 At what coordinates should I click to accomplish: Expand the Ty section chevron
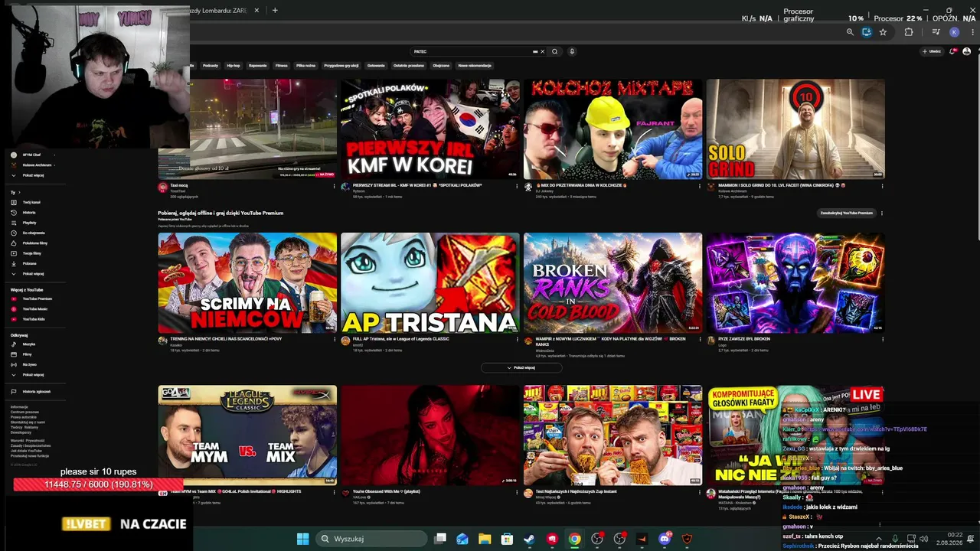pyautogui.click(x=20, y=193)
